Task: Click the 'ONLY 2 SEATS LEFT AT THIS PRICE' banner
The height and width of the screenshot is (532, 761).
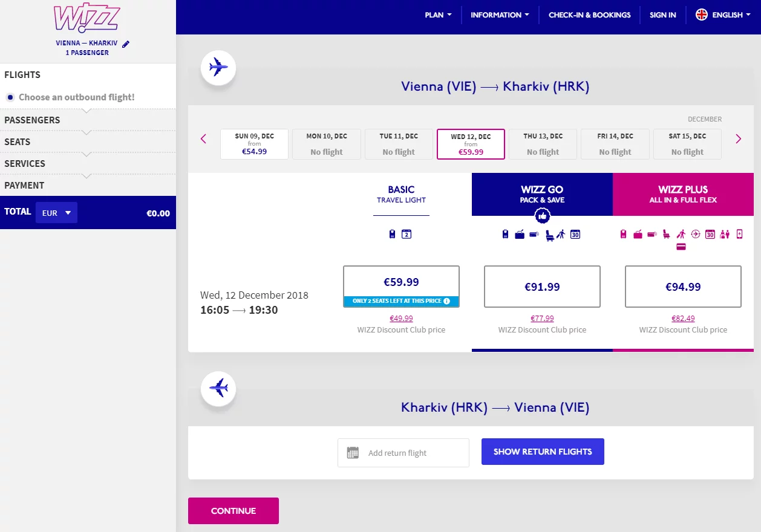Action: coord(401,301)
